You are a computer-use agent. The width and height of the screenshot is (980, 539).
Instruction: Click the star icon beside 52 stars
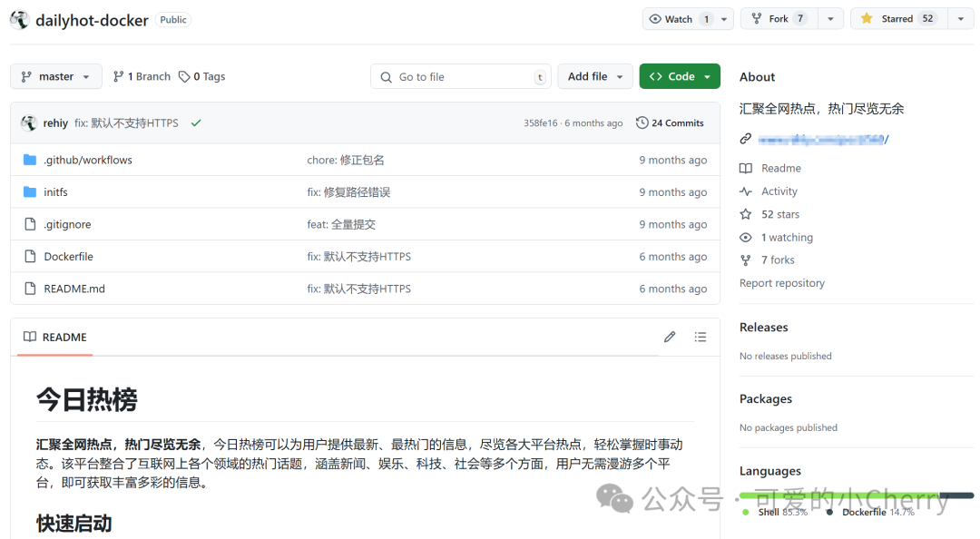(746, 214)
